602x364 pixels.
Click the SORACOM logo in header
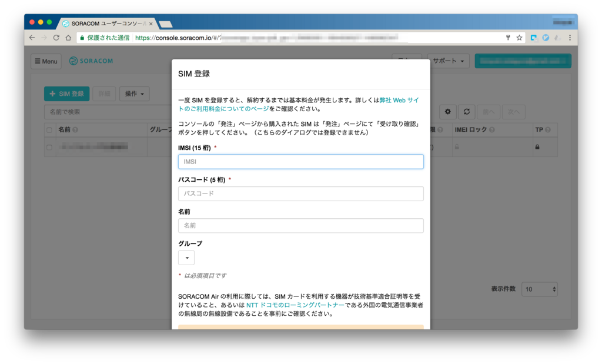click(x=91, y=61)
